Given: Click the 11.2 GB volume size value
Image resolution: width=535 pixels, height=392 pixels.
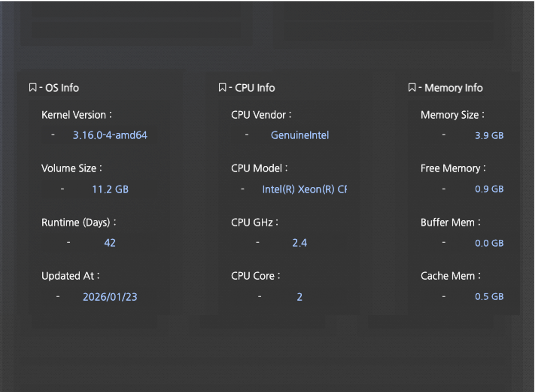Looking at the screenshot, I should (110, 190).
